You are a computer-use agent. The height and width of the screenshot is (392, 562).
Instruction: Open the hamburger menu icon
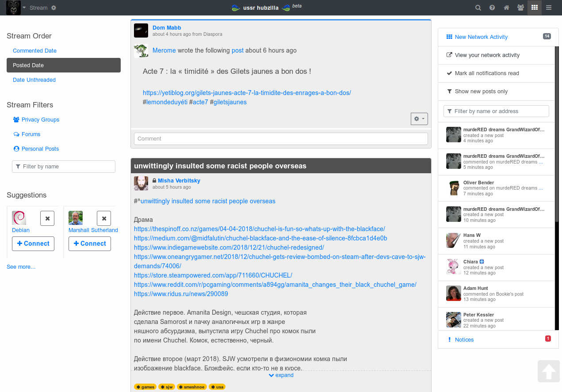click(549, 8)
